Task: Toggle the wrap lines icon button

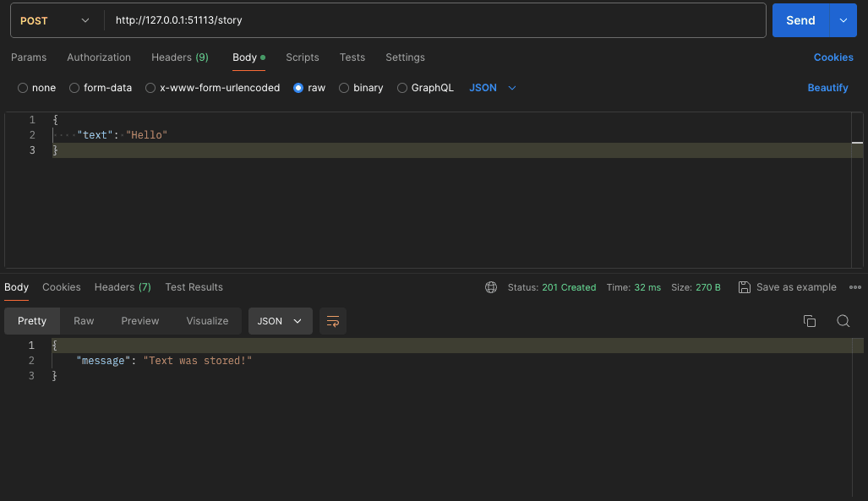Action: 333,321
